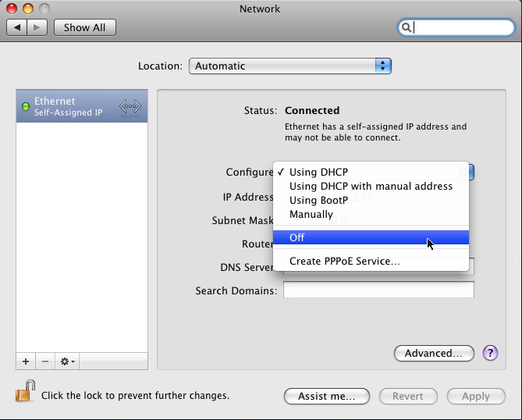Choose Off in the Configure menu
Screen dimensions: 522x420
(371, 237)
